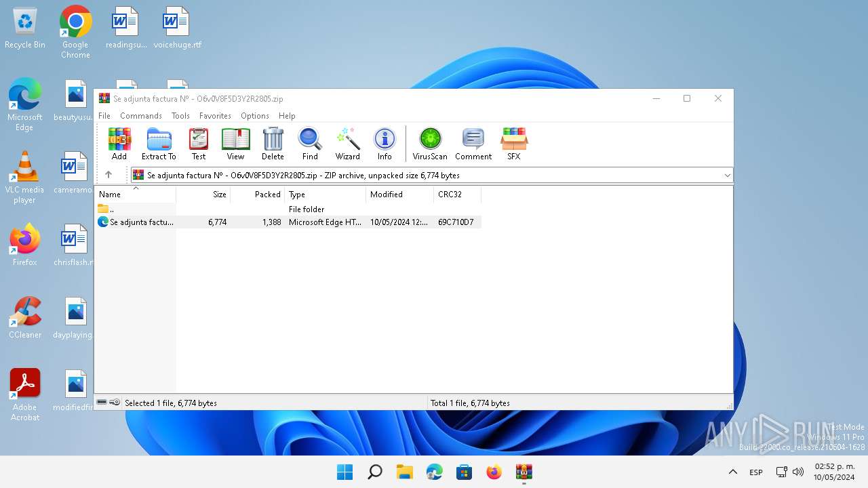Image resolution: width=868 pixels, height=488 pixels.
Task: Open the Commands menu
Action: click(x=141, y=116)
